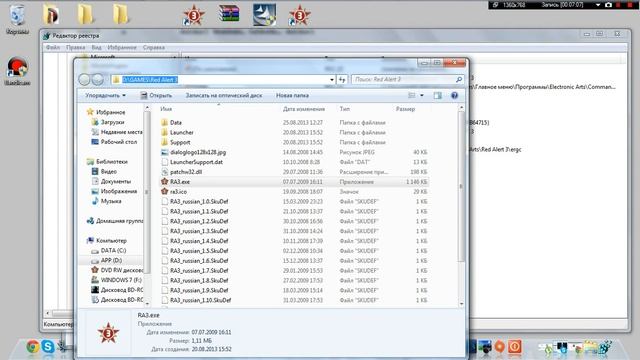Viewport: 640px width, 360px height.
Task: Open Правка menu in Registry Editor
Action: (x=76, y=47)
